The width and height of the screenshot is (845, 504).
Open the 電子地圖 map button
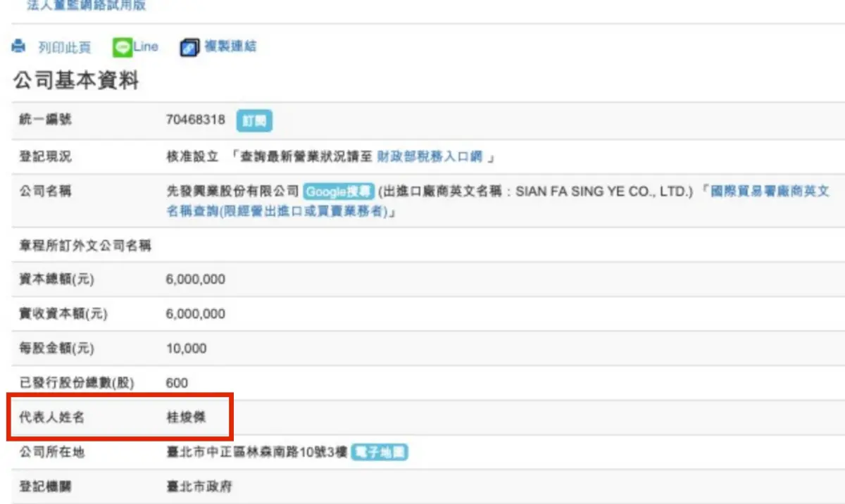(380, 452)
